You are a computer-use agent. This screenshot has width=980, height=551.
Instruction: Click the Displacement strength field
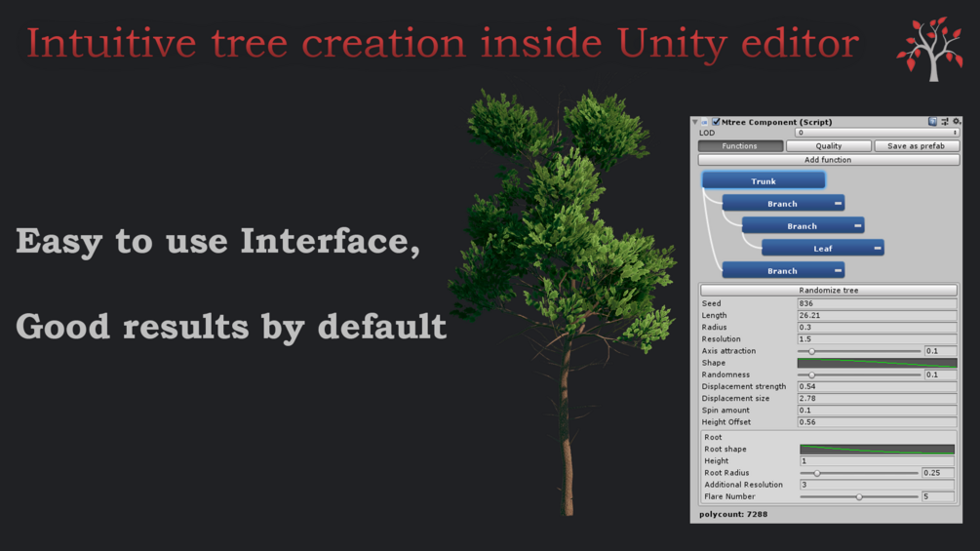coord(877,387)
